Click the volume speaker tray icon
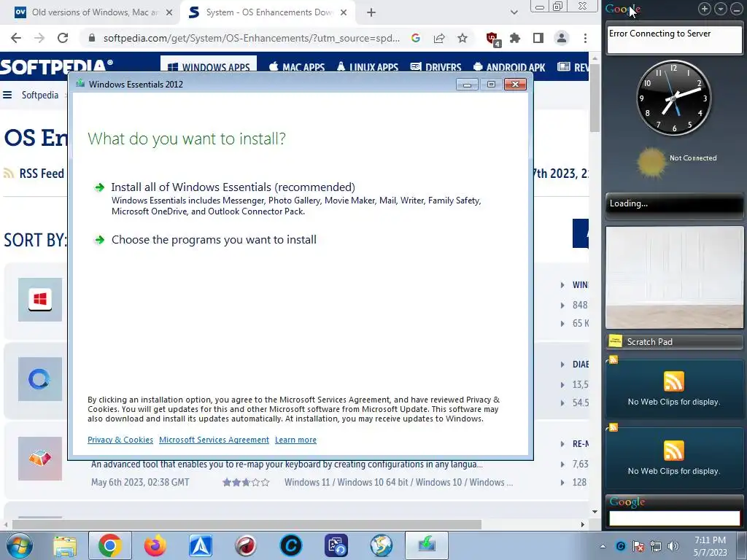This screenshot has height=560, width=747. [673, 546]
